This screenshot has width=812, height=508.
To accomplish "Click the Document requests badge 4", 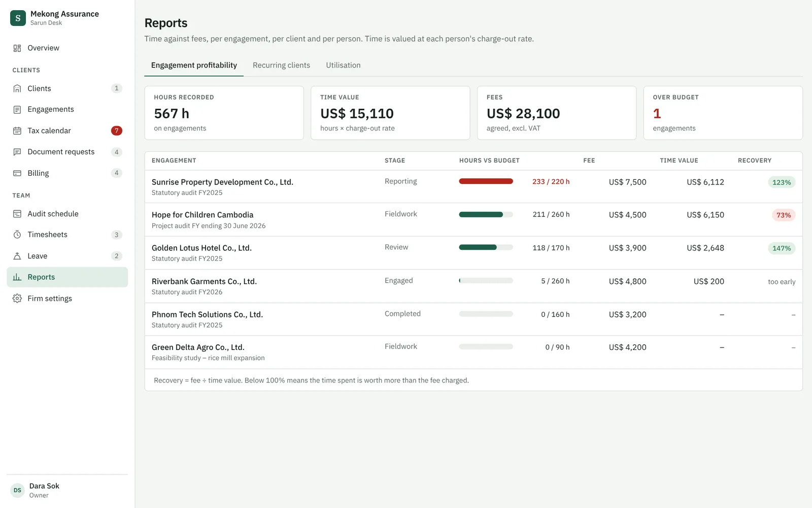I will click(117, 152).
